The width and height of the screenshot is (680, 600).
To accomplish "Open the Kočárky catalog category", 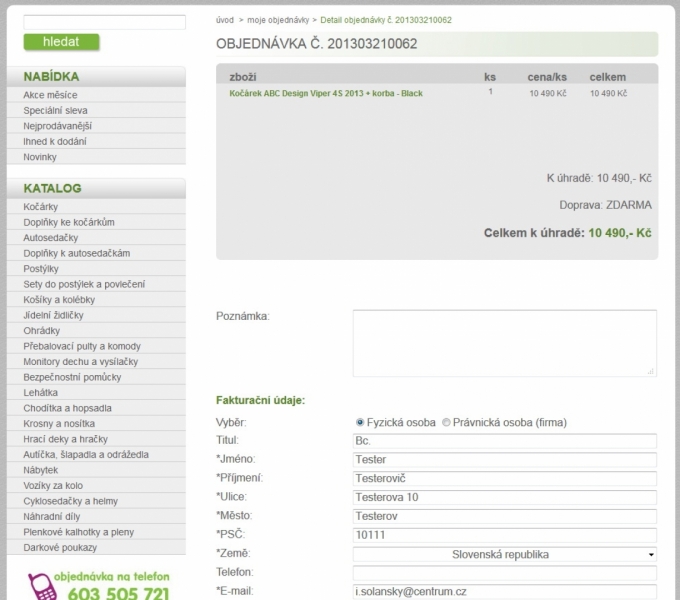I will 40,207.
